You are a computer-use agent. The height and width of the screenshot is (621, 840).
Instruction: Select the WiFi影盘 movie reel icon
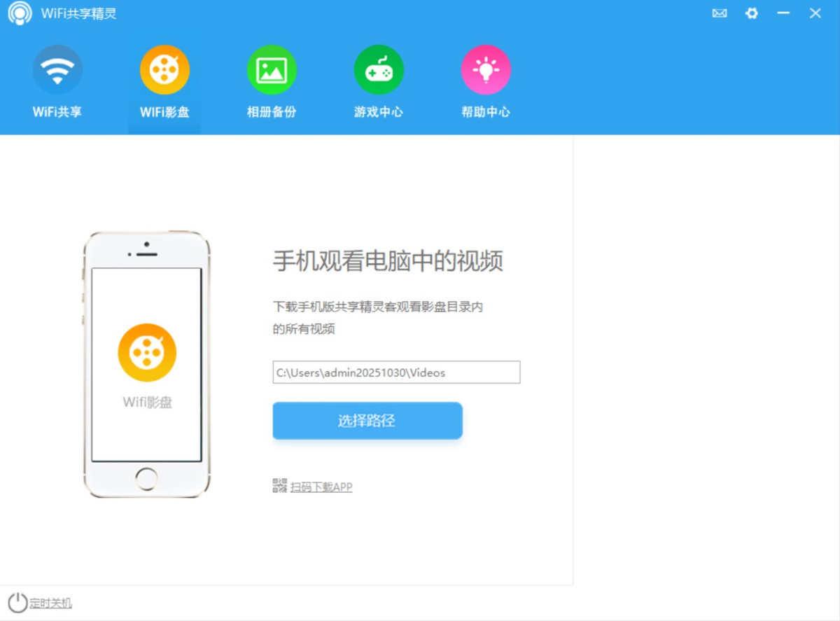pos(164,69)
